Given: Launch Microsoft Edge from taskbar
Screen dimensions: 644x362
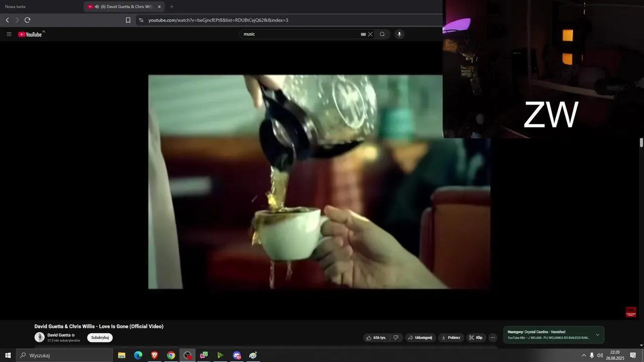Looking at the screenshot, I should (x=138, y=355).
